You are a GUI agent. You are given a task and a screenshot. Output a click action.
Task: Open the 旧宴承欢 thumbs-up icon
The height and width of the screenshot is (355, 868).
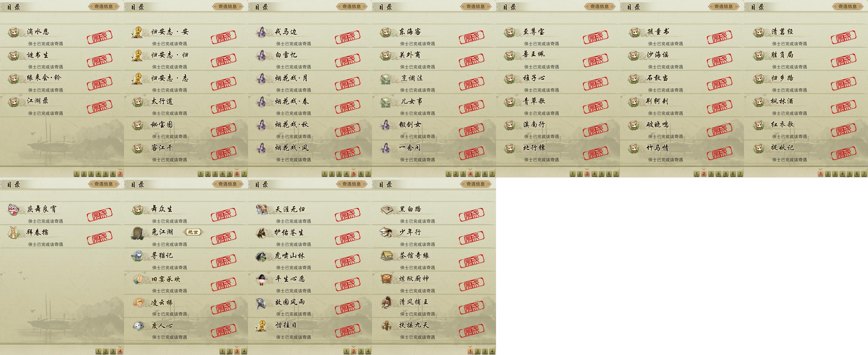click(138, 279)
